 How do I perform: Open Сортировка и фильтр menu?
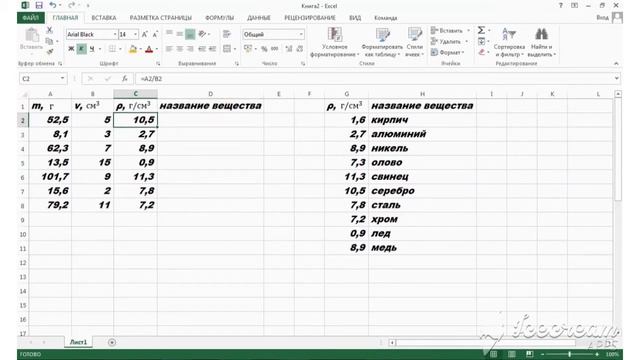[509, 42]
